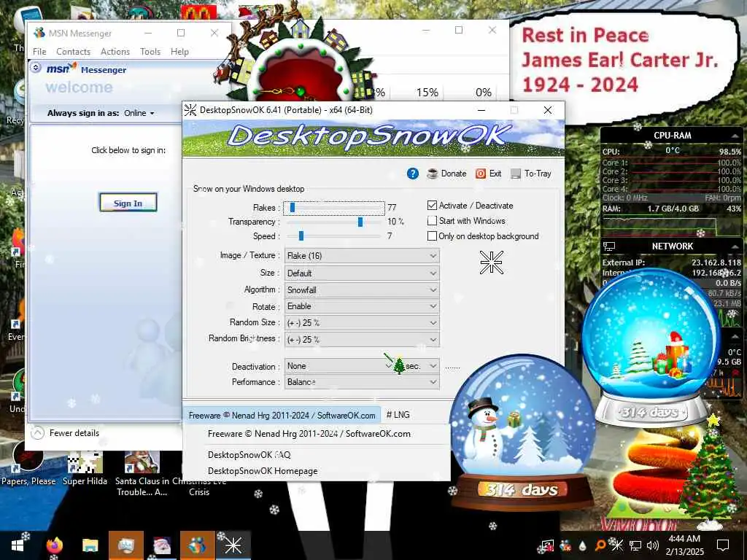Collapse the CPU-RAM gadget arrow
Image resolution: width=747 pixels, height=560 pixels.
tap(735, 136)
